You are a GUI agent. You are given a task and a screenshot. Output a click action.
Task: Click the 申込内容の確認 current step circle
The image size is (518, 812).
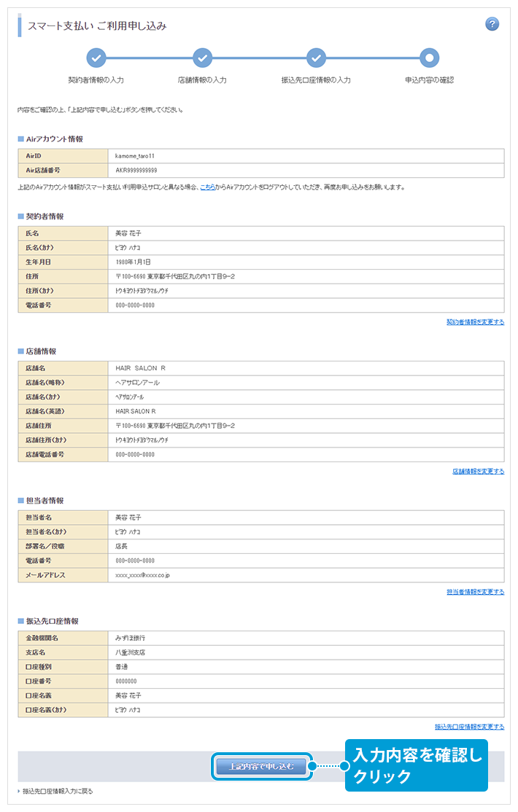click(429, 58)
